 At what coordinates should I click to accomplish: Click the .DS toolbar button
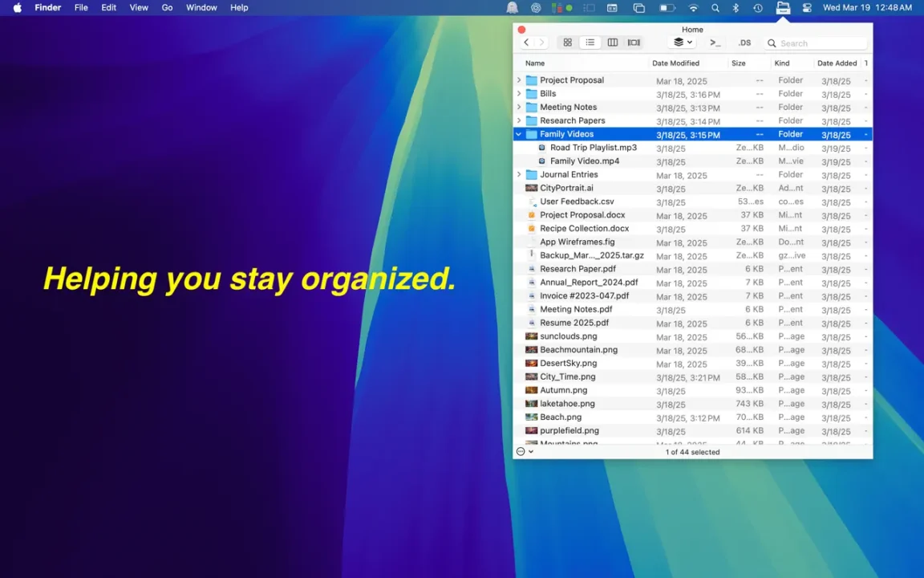pos(745,43)
